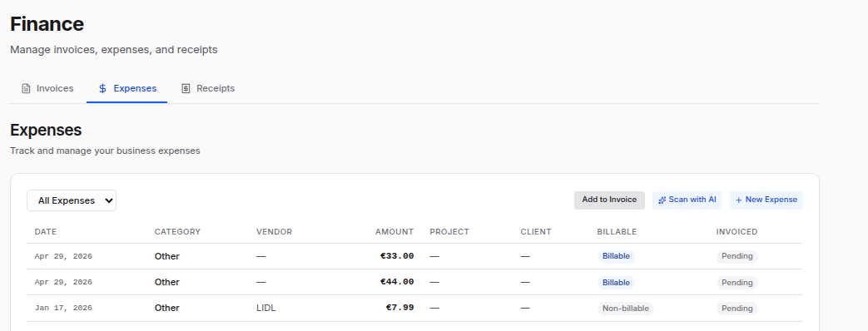Click the Receipts tab icon
The image size is (868, 331).
(186, 88)
